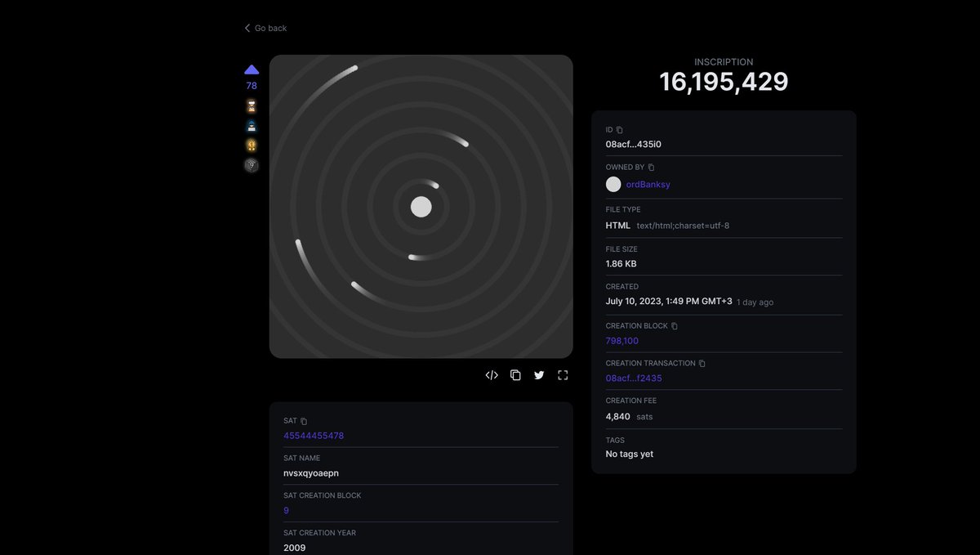Open sat creation block 9
This screenshot has height=555, width=980.
click(286, 511)
